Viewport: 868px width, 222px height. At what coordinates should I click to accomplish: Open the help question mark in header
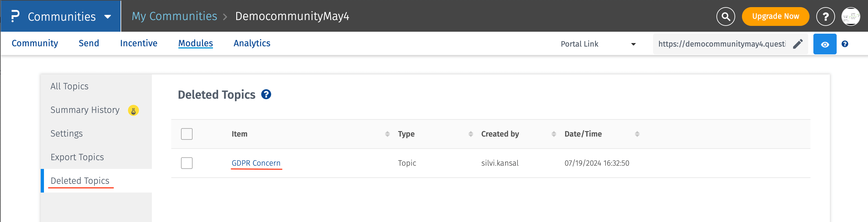[825, 17]
